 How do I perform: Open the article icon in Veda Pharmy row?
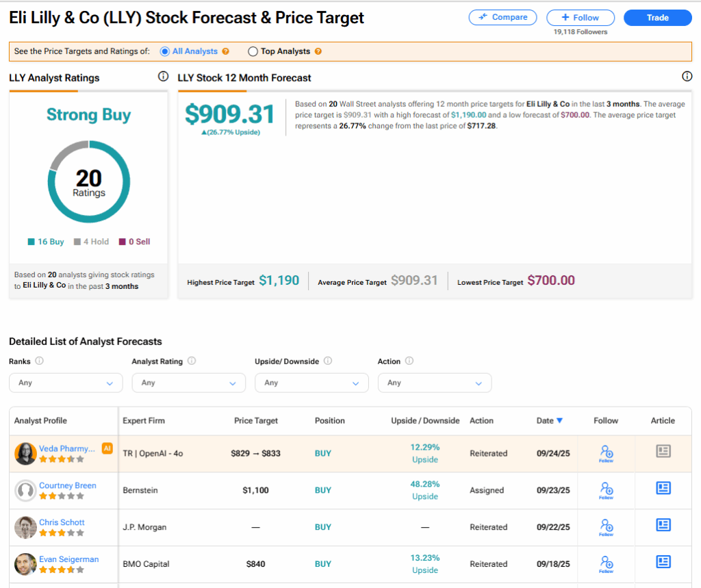[663, 451]
